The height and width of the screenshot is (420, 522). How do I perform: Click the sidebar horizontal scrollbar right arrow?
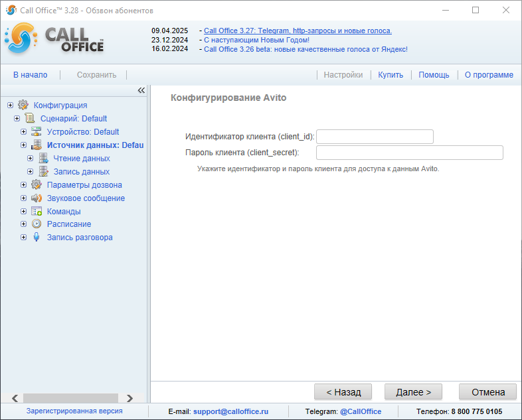(x=130, y=398)
